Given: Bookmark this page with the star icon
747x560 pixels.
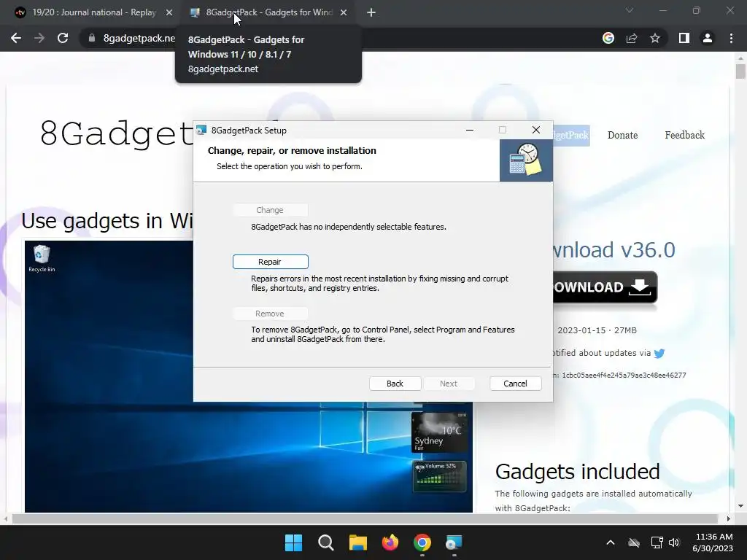Looking at the screenshot, I should pos(655,38).
